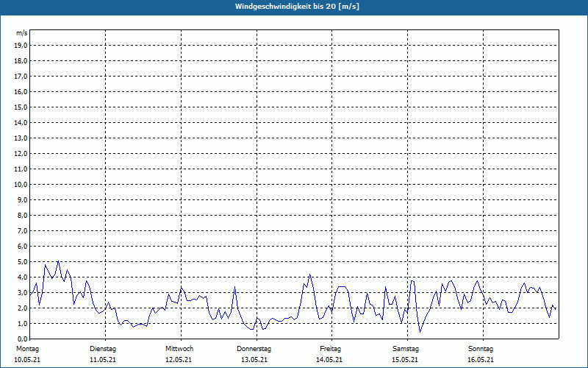Click the 5,0 y-axis value

pyautogui.click(x=23, y=262)
